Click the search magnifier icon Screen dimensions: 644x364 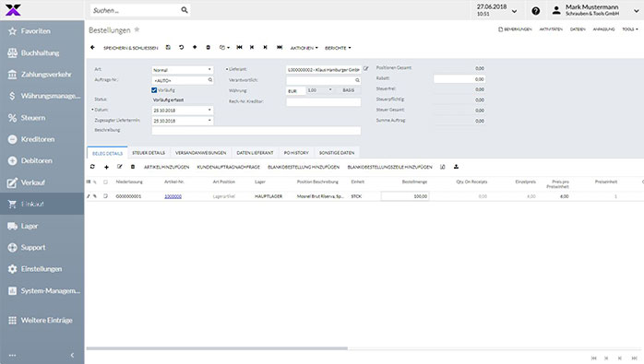pyautogui.click(x=185, y=10)
